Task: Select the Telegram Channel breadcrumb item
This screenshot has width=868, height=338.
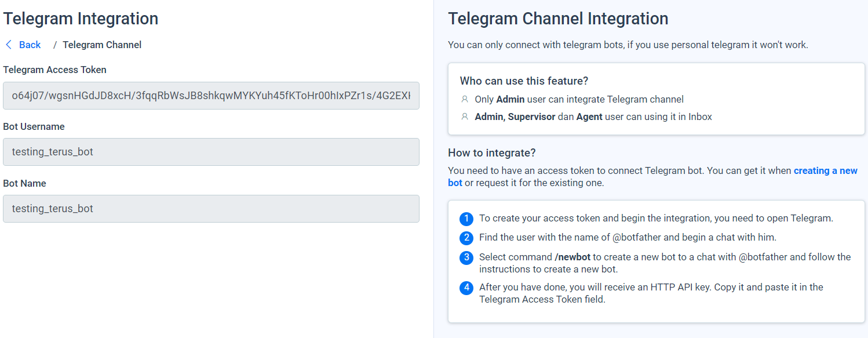Action: tap(102, 45)
